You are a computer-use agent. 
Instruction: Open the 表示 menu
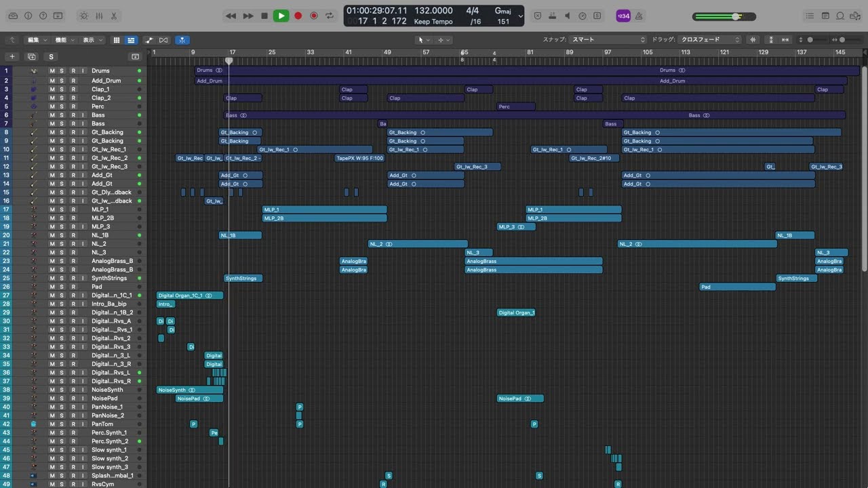(92, 40)
